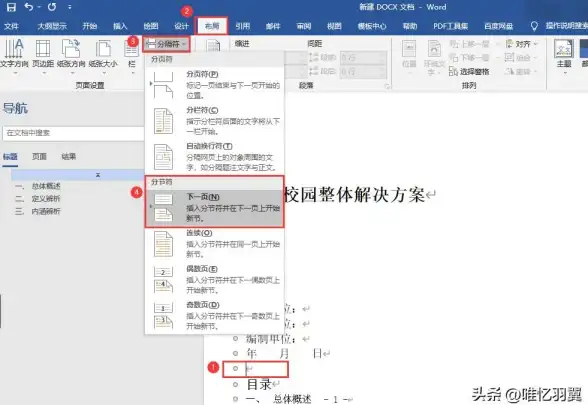This screenshot has height=405, width=588.
Task: Open the 组合 group dropdown
Action: pyautogui.click(x=521, y=58)
